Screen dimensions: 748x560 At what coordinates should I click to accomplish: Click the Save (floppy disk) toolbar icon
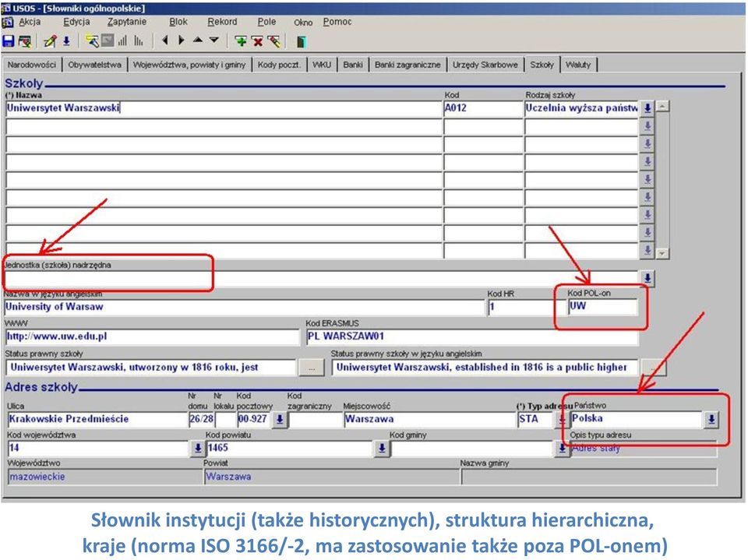pos(9,41)
